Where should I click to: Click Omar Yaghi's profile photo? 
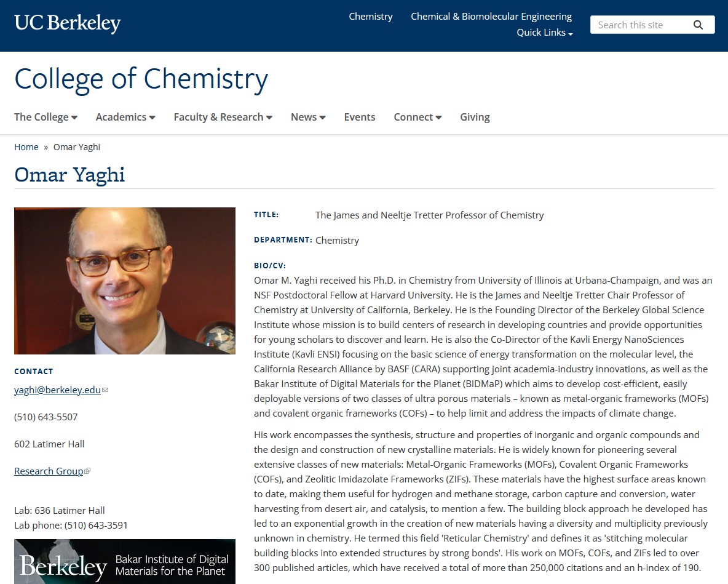pos(125,281)
